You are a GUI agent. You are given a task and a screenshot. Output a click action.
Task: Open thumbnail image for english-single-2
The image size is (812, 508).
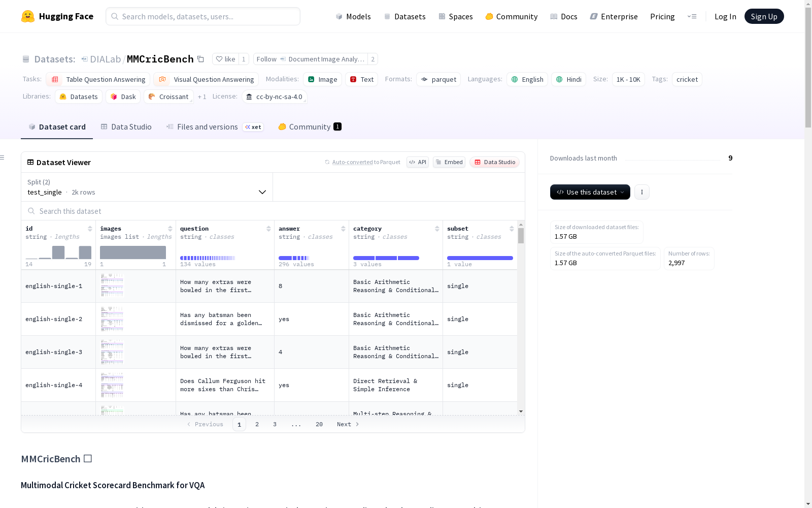[x=112, y=319]
